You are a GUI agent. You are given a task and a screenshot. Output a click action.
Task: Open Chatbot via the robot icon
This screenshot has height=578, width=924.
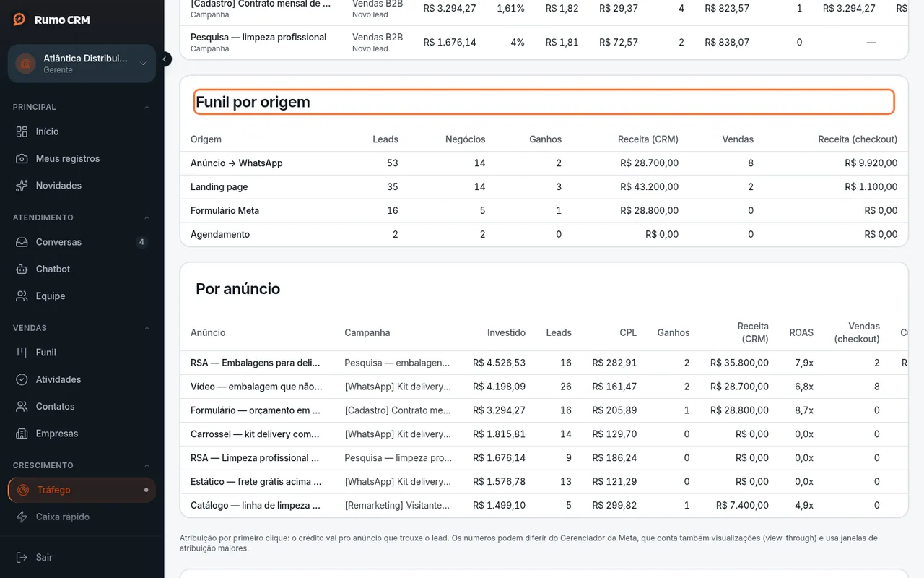22,269
